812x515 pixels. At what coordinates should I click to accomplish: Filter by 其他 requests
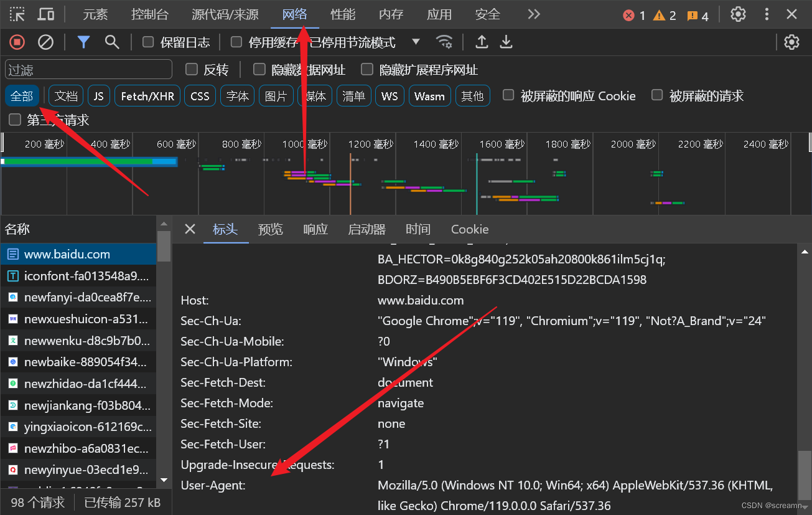tap(473, 96)
